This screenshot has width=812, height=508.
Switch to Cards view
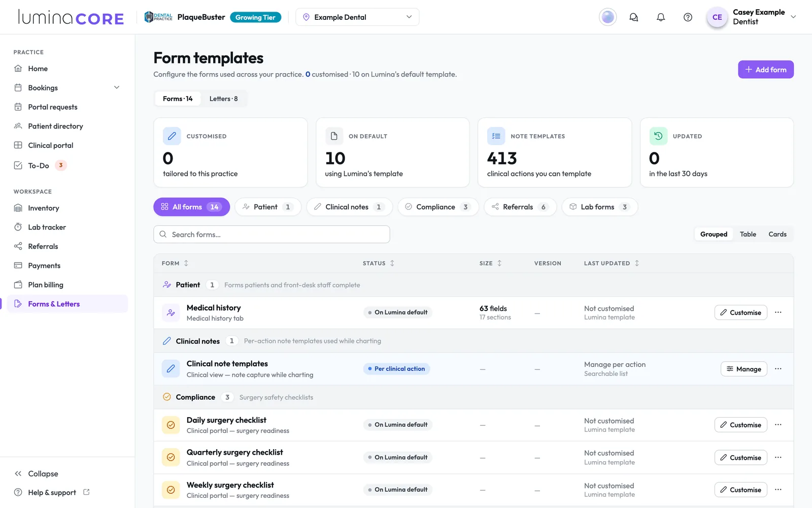[x=777, y=234]
